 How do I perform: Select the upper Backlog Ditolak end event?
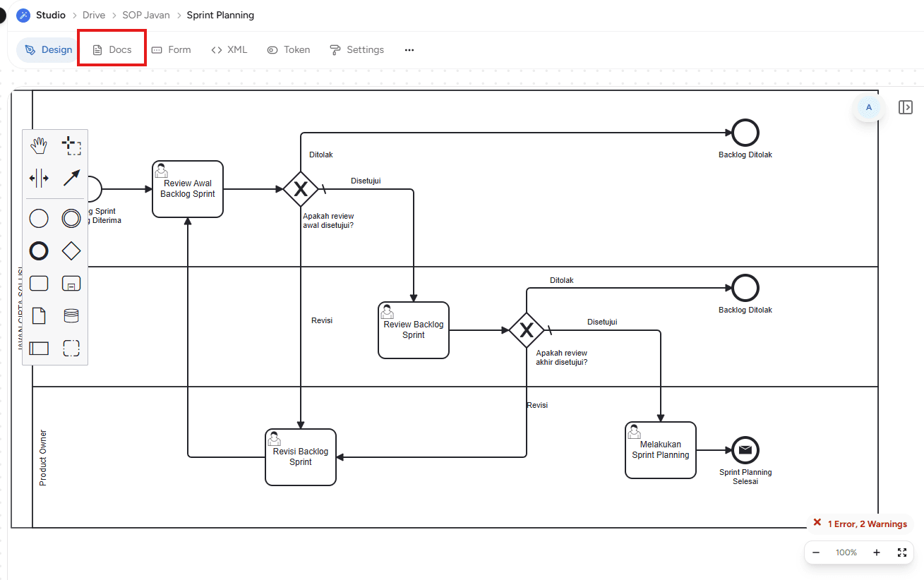click(745, 133)
